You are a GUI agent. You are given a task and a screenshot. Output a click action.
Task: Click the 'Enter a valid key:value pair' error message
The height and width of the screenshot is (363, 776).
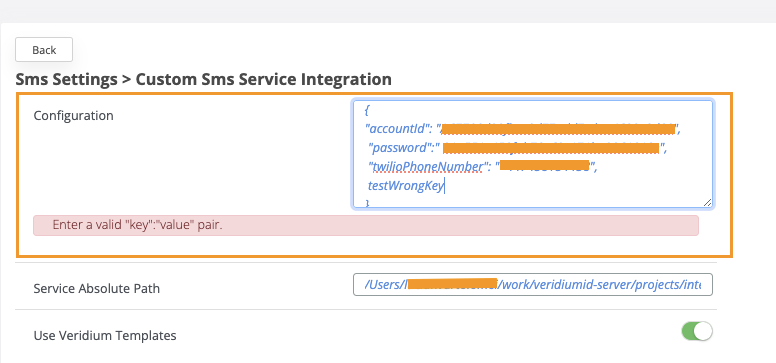click(138, 225)
